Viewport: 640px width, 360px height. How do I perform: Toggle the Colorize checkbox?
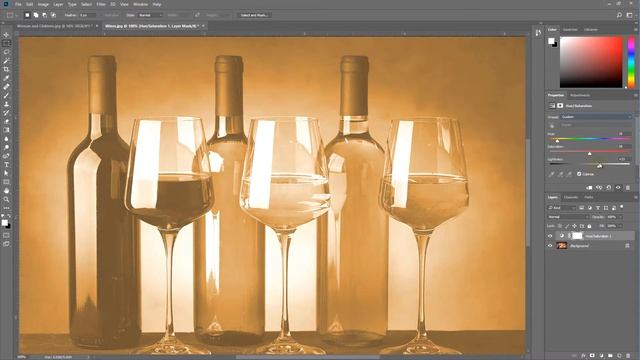pos(579,174)
